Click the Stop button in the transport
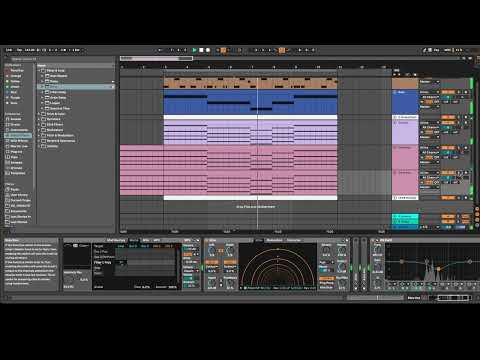The height and width of the screenshot is (360, 480). pyautogui.click(x=201, y=50)
